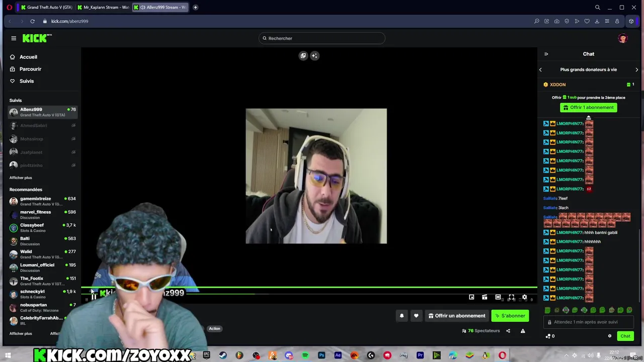The width and height of the screenshot is (644, 362).
Task: Select ABenz999 followed channel
Action: [x=43, y=112]
